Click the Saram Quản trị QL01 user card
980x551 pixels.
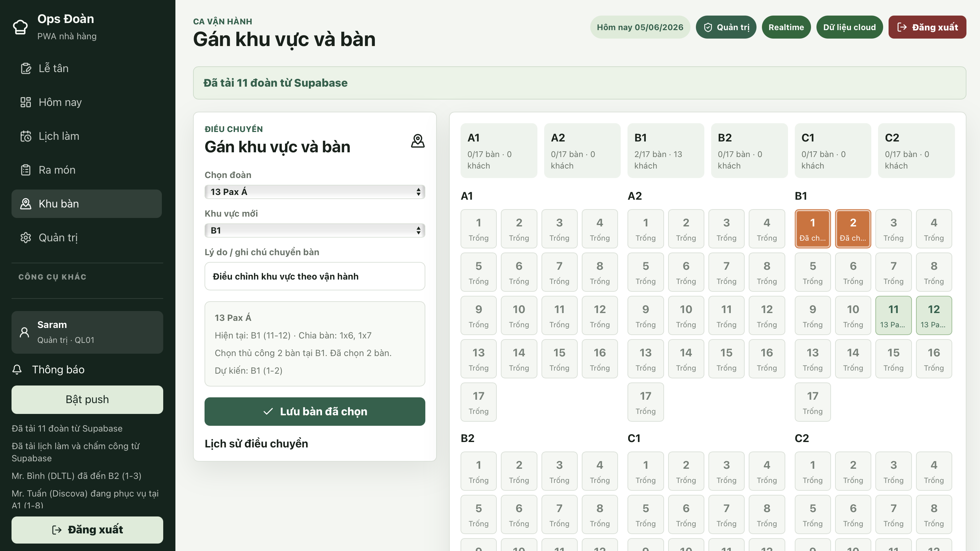(87, 332)
